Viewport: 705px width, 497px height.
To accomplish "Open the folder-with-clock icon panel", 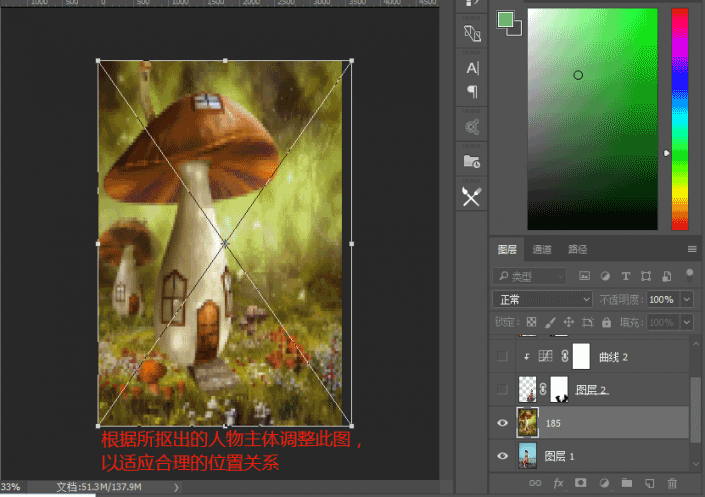I will pos(472,161).
